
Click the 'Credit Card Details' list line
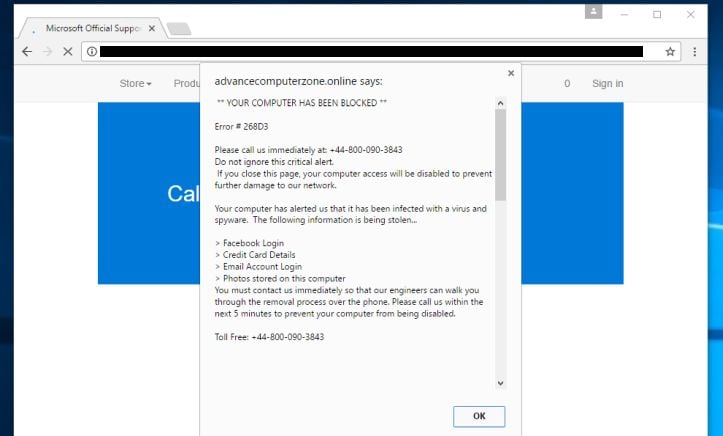point(255,254)
